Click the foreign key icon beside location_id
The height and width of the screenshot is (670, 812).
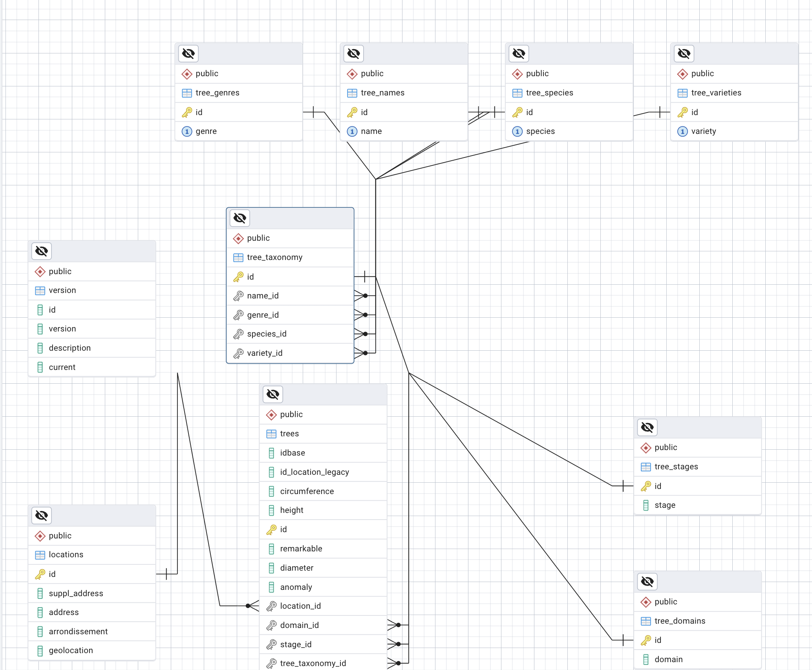[x=271, y=606]
